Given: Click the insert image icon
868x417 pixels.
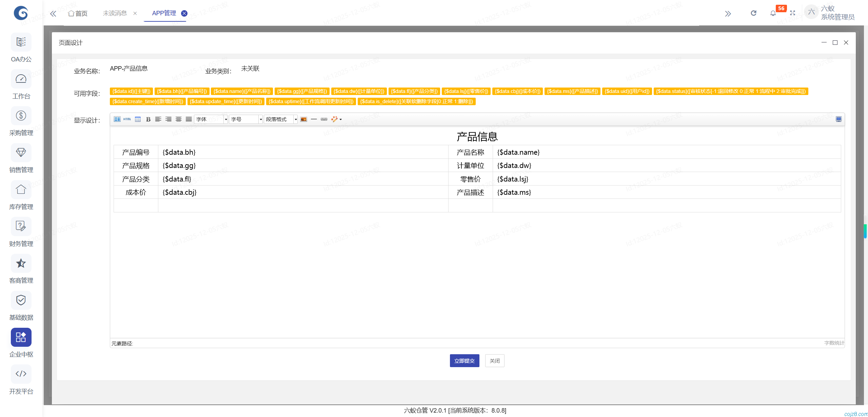Looking at the screenshot, I should 303,119.
